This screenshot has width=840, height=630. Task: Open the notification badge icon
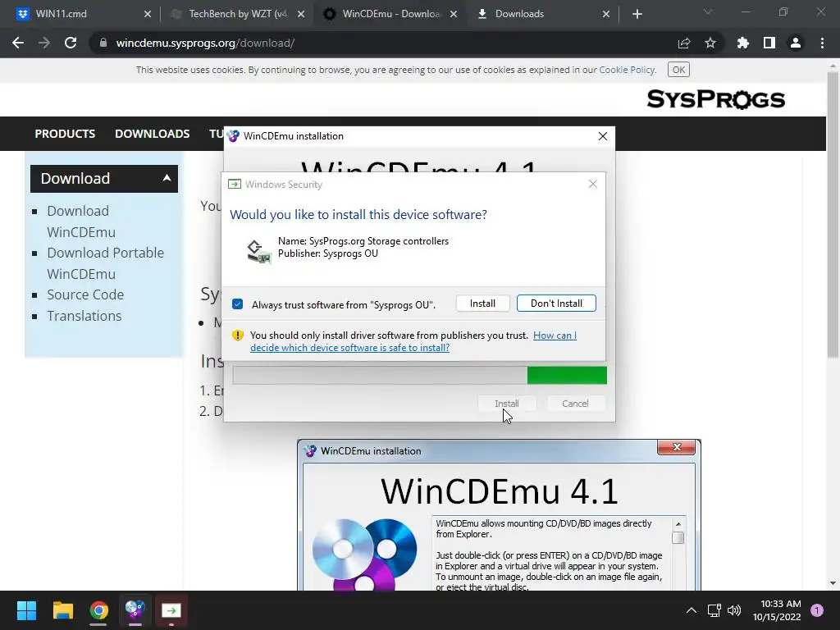[x=817, y=610]
